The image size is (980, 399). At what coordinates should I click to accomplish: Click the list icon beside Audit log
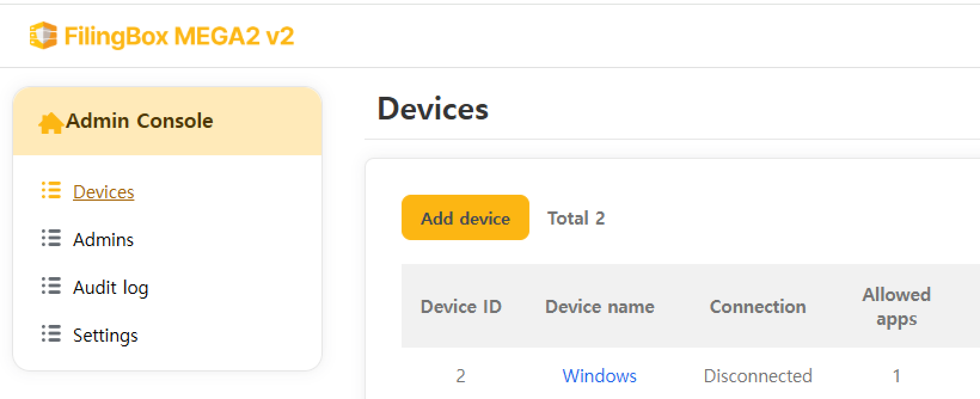pos(51,286)
